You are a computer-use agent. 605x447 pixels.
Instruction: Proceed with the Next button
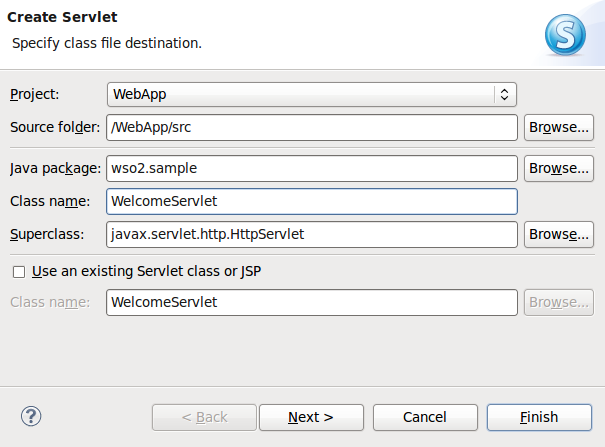click(x=311, y=417)
